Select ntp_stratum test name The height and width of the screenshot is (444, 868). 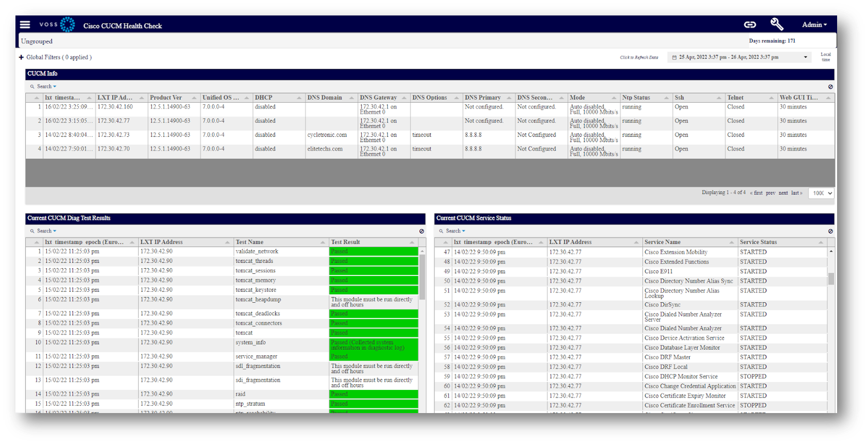coord(250,404)
